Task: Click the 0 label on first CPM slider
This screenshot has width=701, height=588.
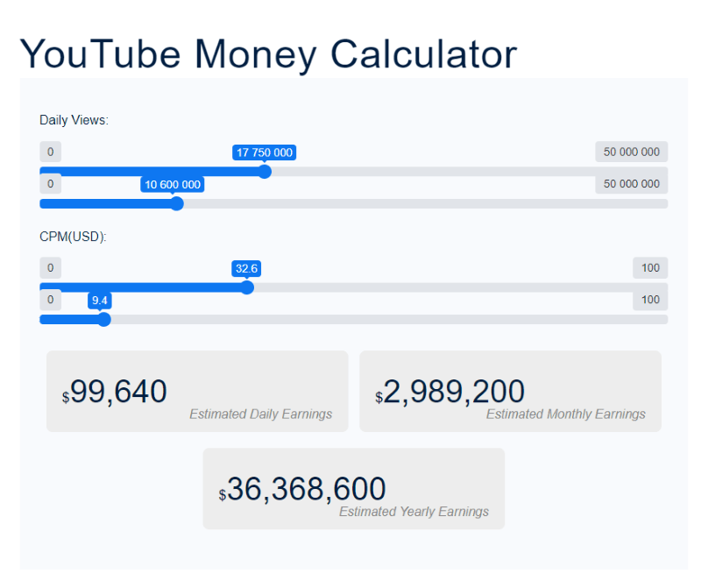Action: pyautogui.click(x=50, y=267)
